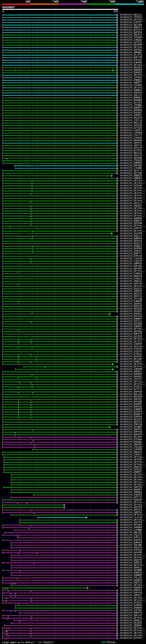Click label UniRef100_Q8H012
The width and height of the screenshot is (146, 644).
click(131, 568)
